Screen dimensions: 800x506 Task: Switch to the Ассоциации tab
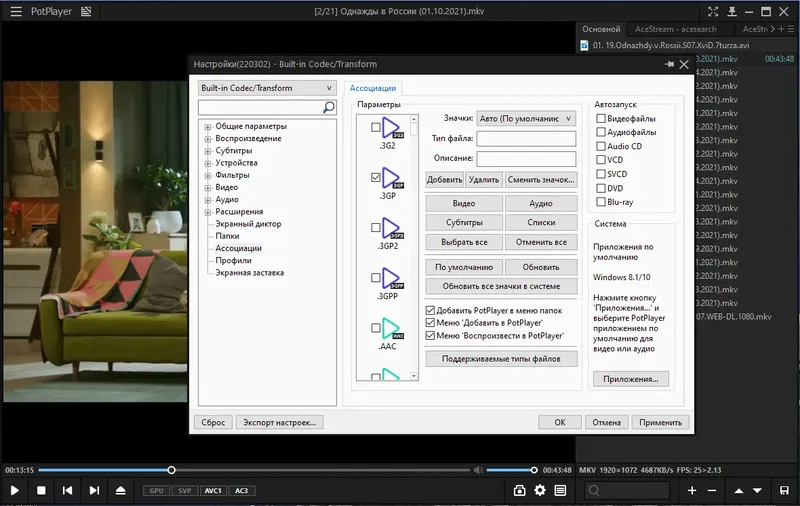pos(372,88)
